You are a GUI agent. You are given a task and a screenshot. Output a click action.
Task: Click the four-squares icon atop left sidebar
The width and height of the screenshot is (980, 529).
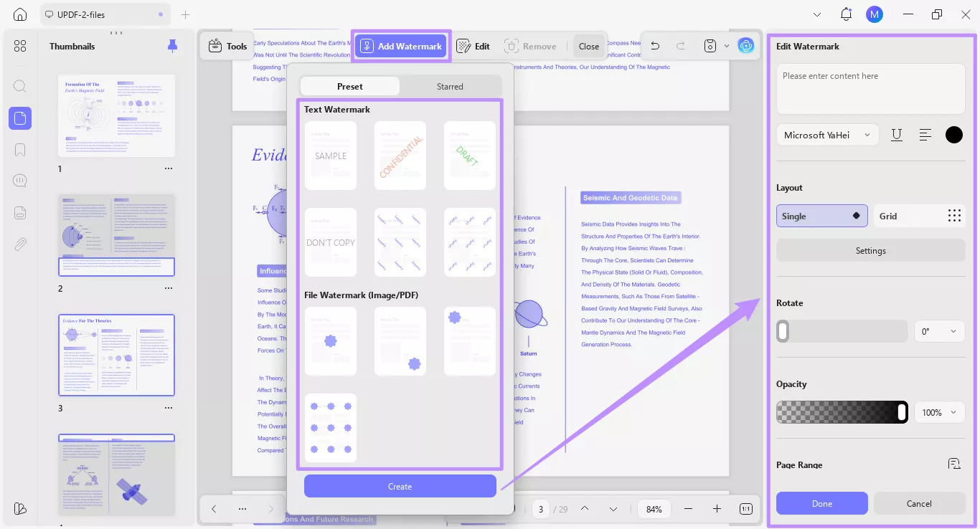point(20,46)
